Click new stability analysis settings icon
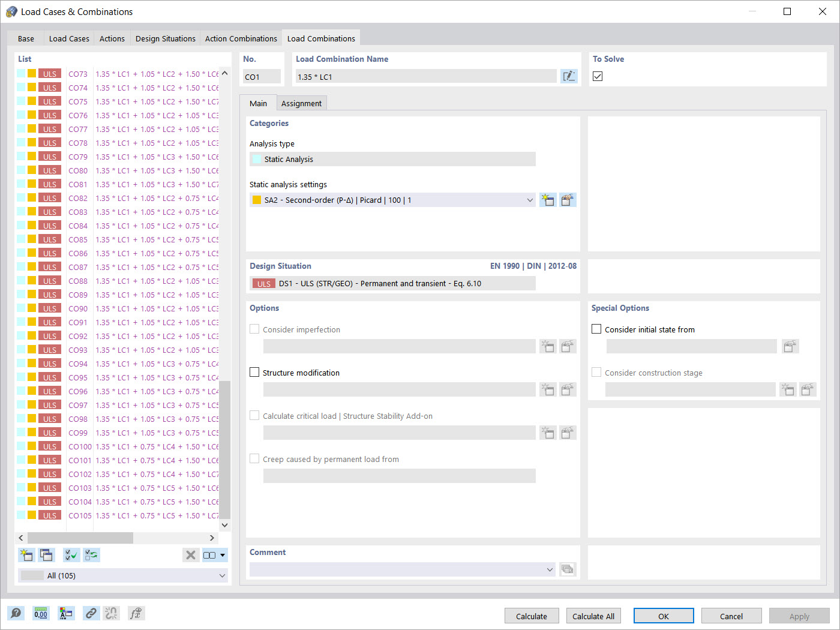The width and height of the screenshot is (840, 630). [548, 433]
